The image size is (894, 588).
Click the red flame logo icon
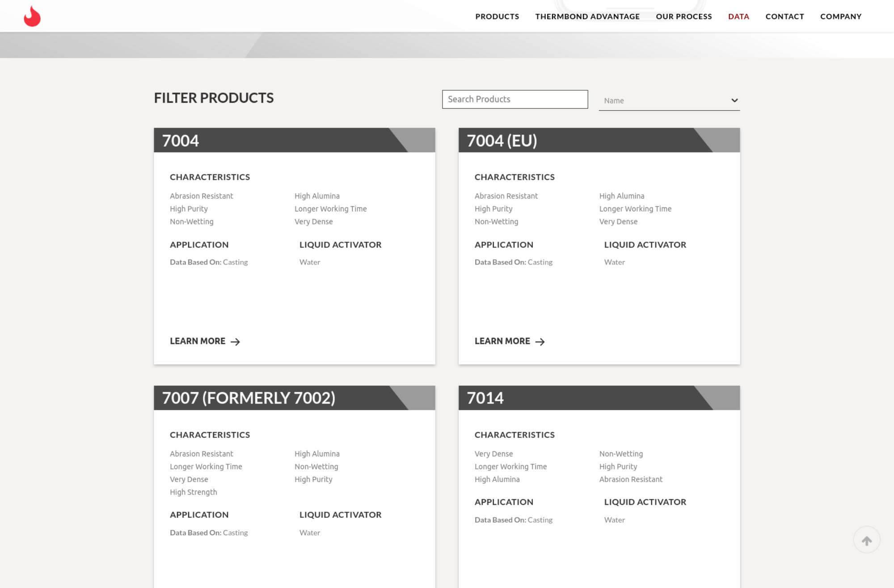point(32,16)
